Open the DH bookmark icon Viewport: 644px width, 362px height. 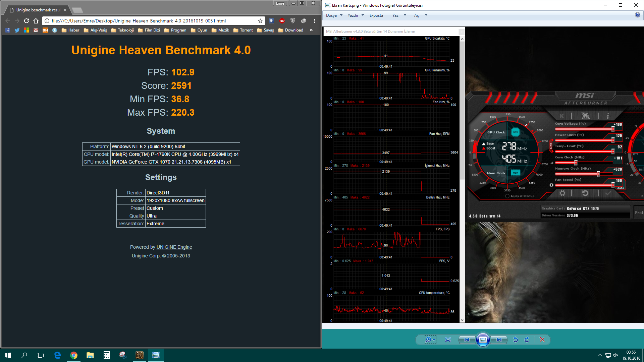pos(45,30)
